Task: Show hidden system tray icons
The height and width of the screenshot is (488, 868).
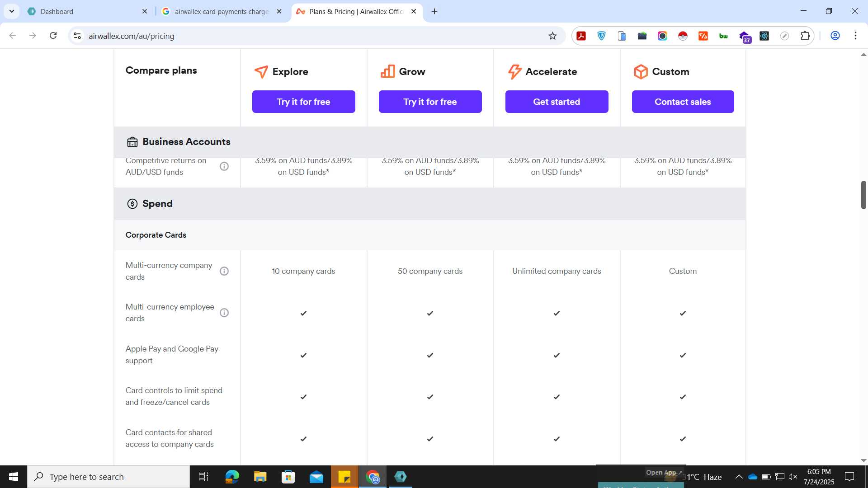Action: pyautogui.click(x=739, y=477)
